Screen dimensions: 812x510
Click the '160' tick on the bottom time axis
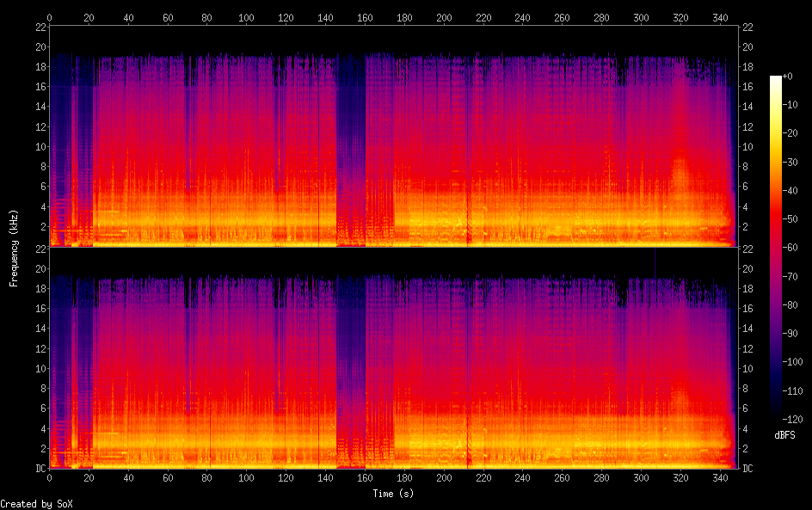coord(365,477)
